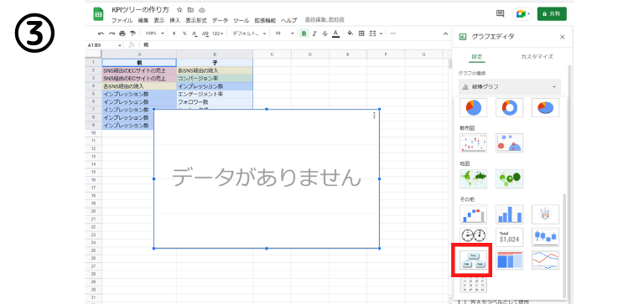644x304 pixels.
Task: Close the グラフエディタ panel
Action: pos(563,37)
